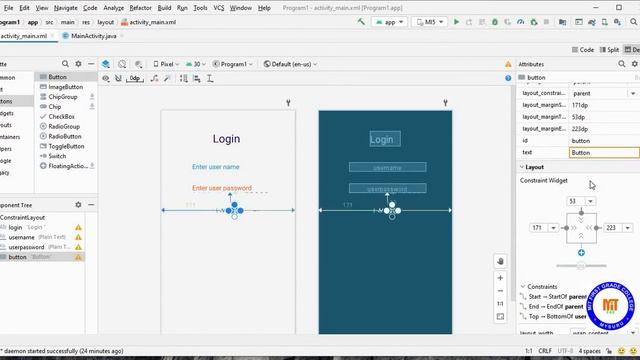
Task: Click the id attribute field
Action: pyautogui.click(x=604, y=141)
